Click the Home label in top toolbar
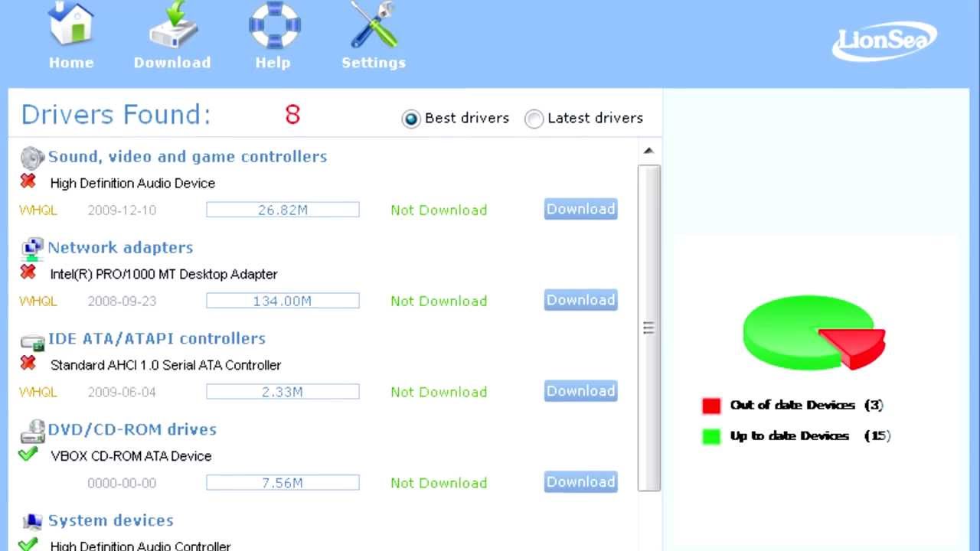Screen dimensions: 980x551 (71, 63)
